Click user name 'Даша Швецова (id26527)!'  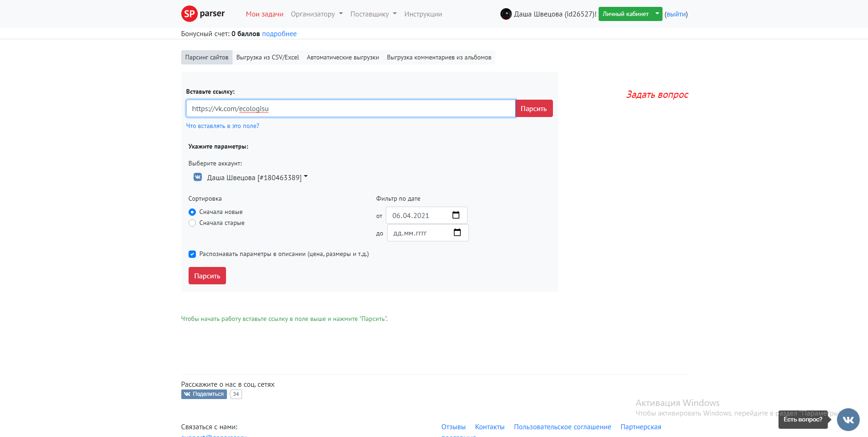point(555,14)
